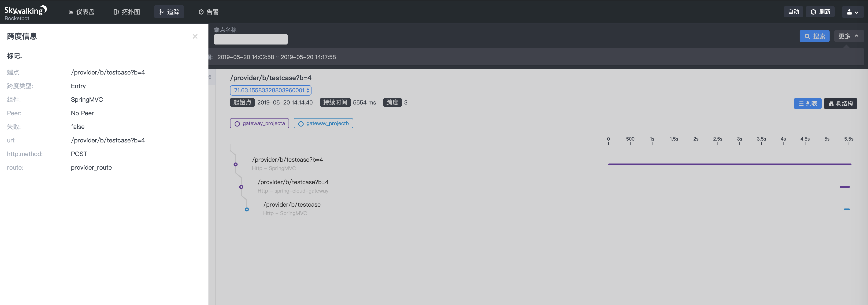This screenshot has height=305, width=868.
Task: Click the purple node of the SpringMVC entry span
Action: pos(236,164)
